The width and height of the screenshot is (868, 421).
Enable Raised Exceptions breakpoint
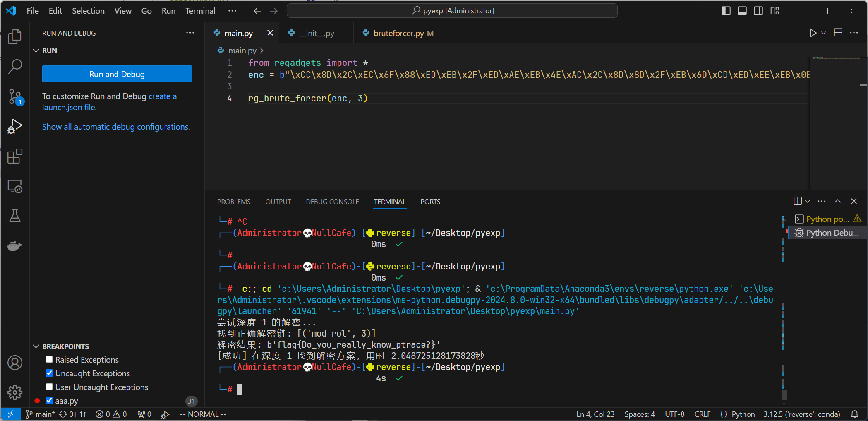[49, 359]
